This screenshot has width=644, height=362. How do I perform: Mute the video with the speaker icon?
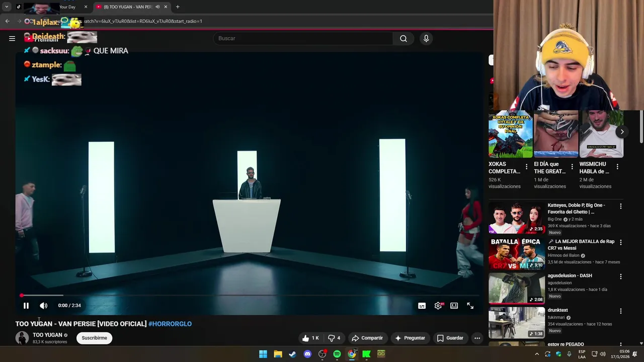(44, 306)
